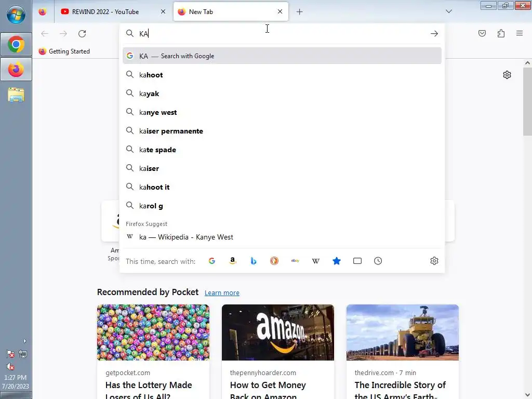This screenshot has width=532, height=399.
Task: Choose the 'kate spade' suggestion
Action: (282, 150)
